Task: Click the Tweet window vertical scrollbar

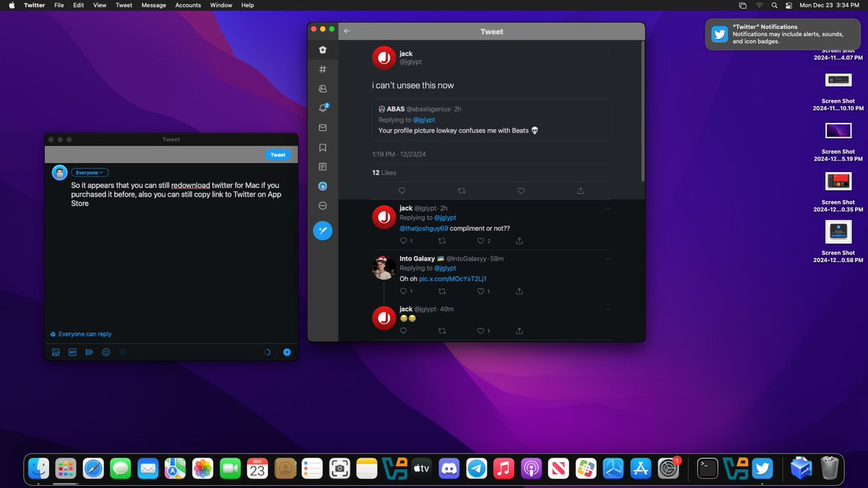Action: click(x=642, y=110)
